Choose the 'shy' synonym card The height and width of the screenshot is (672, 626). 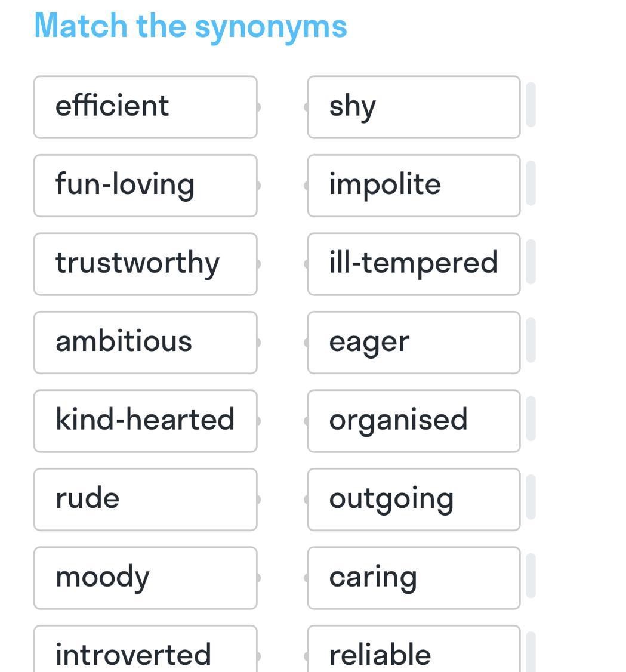(x=414, y=107)
